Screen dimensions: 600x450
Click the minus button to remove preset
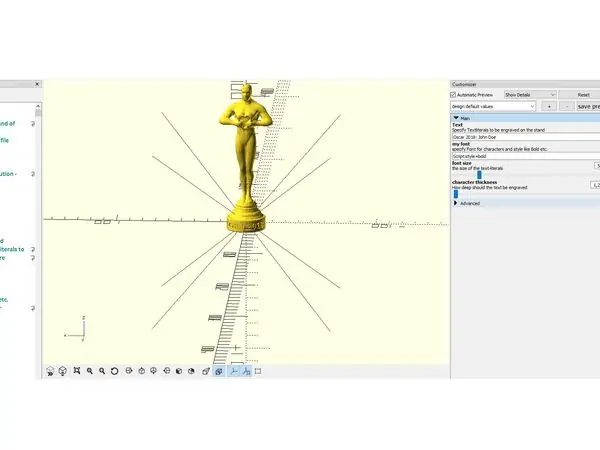pyautogui.click(x=567, y=106)
